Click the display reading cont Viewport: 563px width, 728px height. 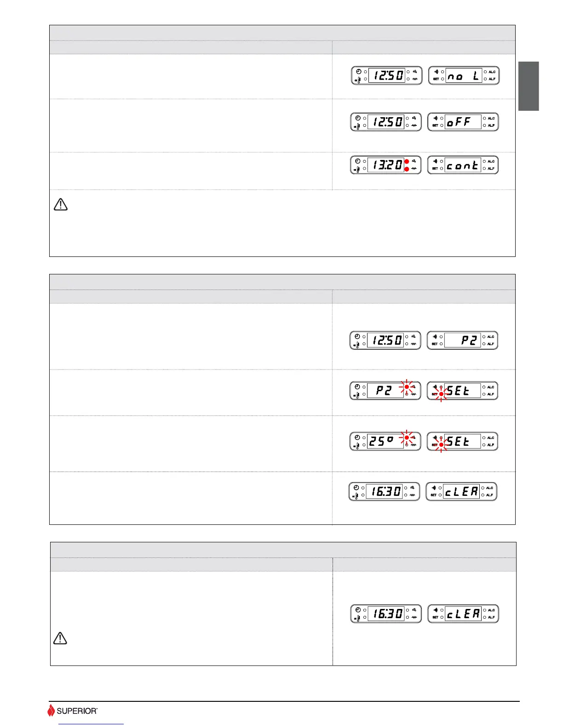463,165
